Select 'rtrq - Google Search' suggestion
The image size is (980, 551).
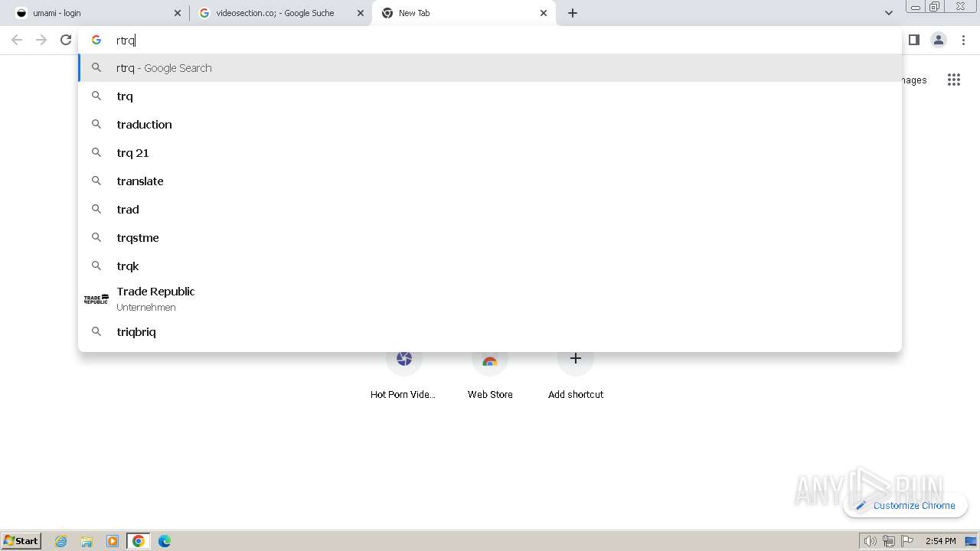click(x=490, y=68)
